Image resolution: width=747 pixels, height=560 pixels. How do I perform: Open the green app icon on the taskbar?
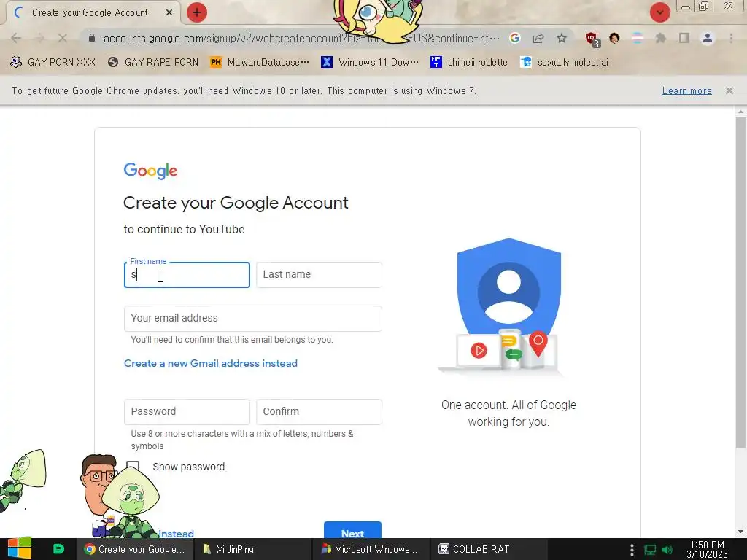[x=58, y=549]
